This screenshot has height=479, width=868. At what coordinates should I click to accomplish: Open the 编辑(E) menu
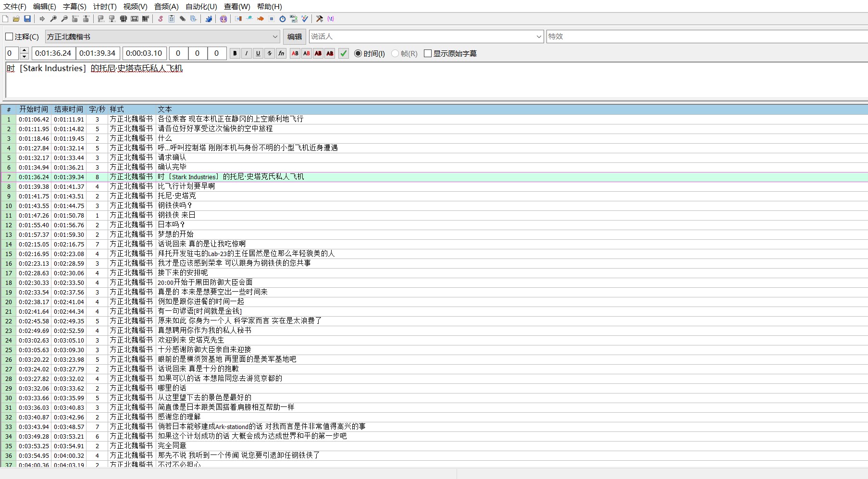tap(45, 6)
